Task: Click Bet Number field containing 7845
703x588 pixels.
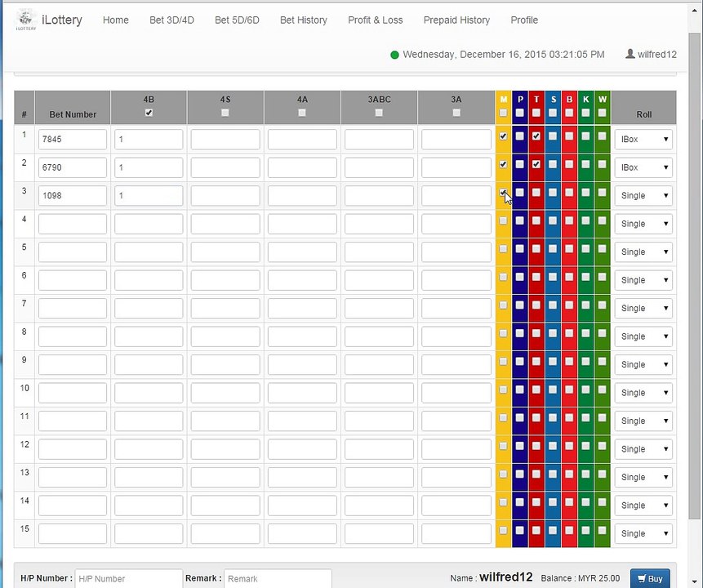Action: 73,140
